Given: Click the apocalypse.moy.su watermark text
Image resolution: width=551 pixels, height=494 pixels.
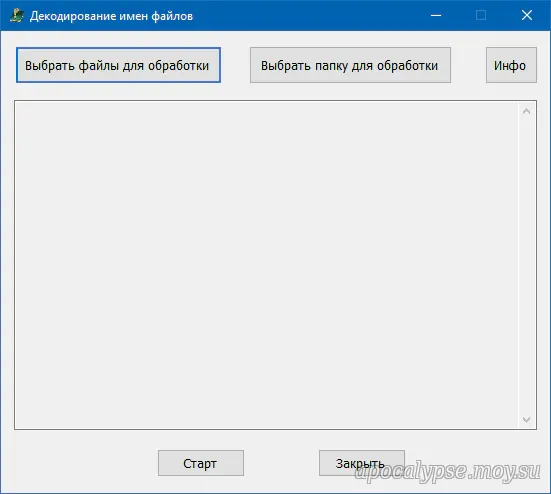Looking at the screenshot, I should click(x=447, y=472).
